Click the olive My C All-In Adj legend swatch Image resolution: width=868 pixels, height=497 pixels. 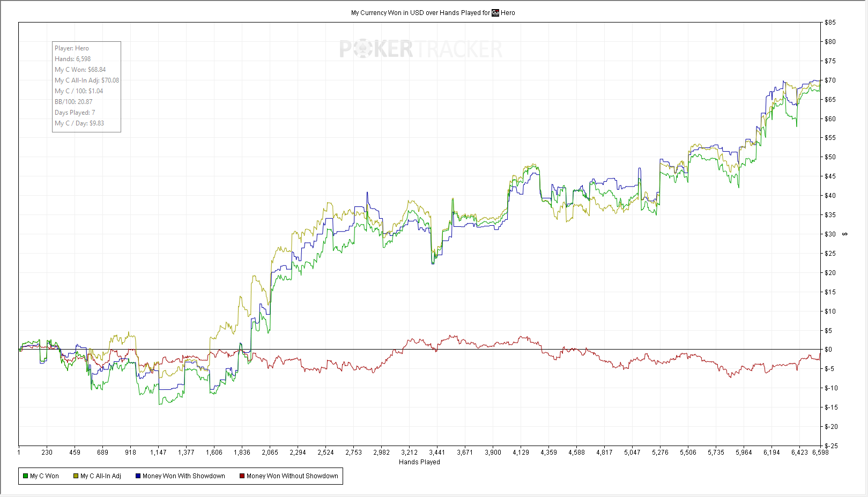point(76,476)
